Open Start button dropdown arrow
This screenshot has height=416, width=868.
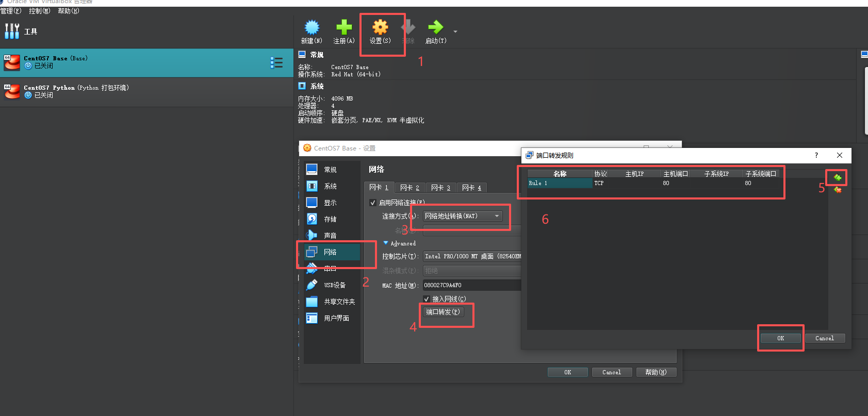click(x=455, y=31)
